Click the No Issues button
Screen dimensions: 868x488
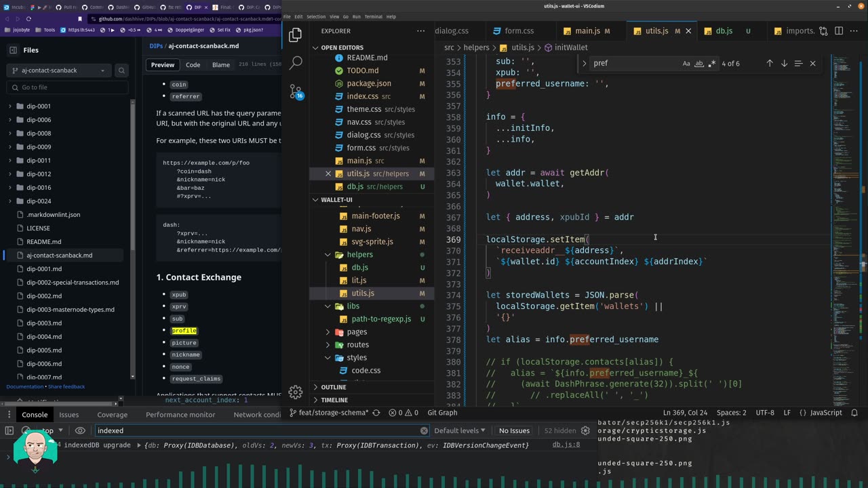coord(514,430)
